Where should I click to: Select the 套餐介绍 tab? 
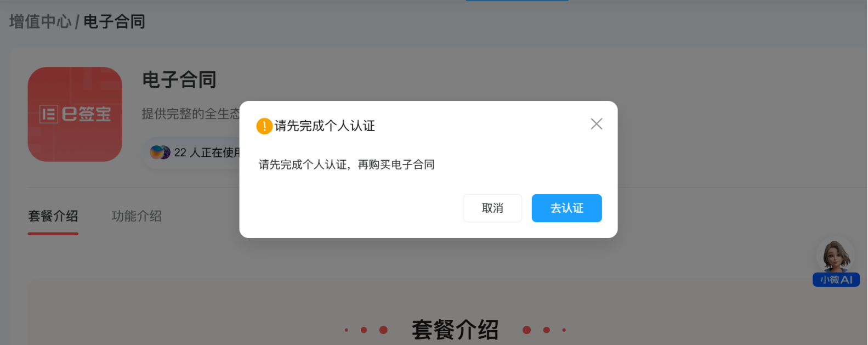[x=53, y=216]
